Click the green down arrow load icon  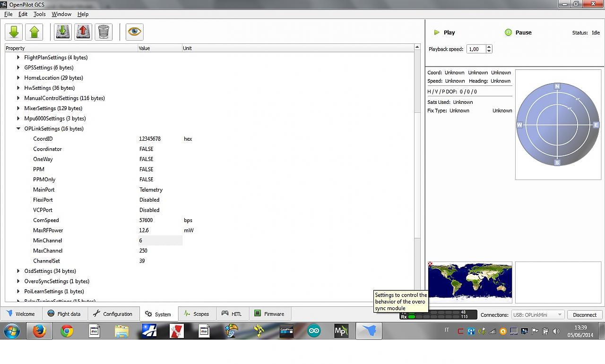(14, 32)
